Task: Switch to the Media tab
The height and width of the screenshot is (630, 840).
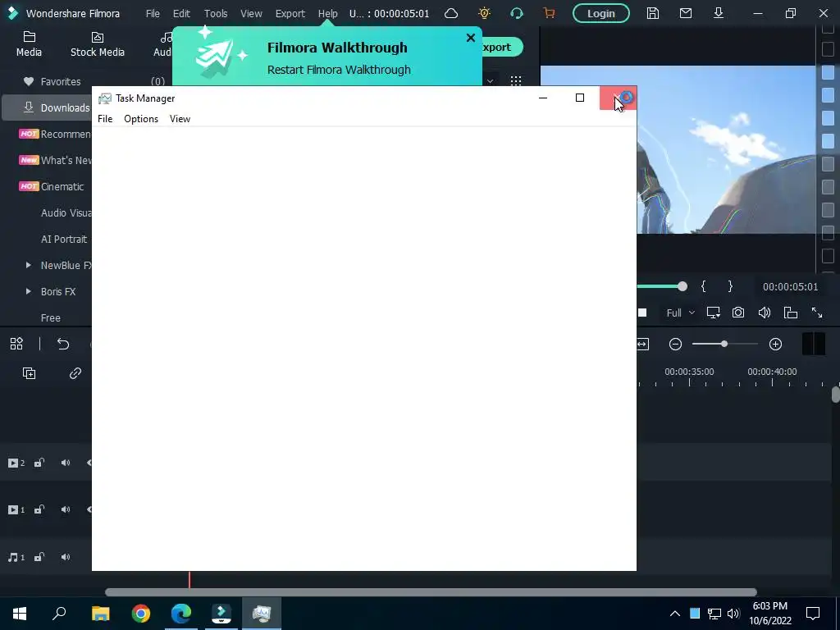Action: click(29, 44)
